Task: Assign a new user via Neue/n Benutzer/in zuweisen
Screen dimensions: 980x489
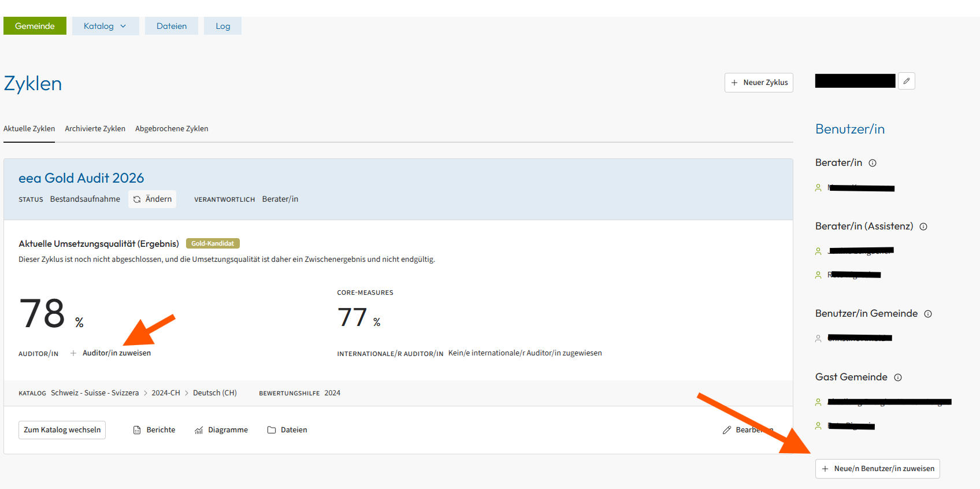Action: (x=878, y=469)
